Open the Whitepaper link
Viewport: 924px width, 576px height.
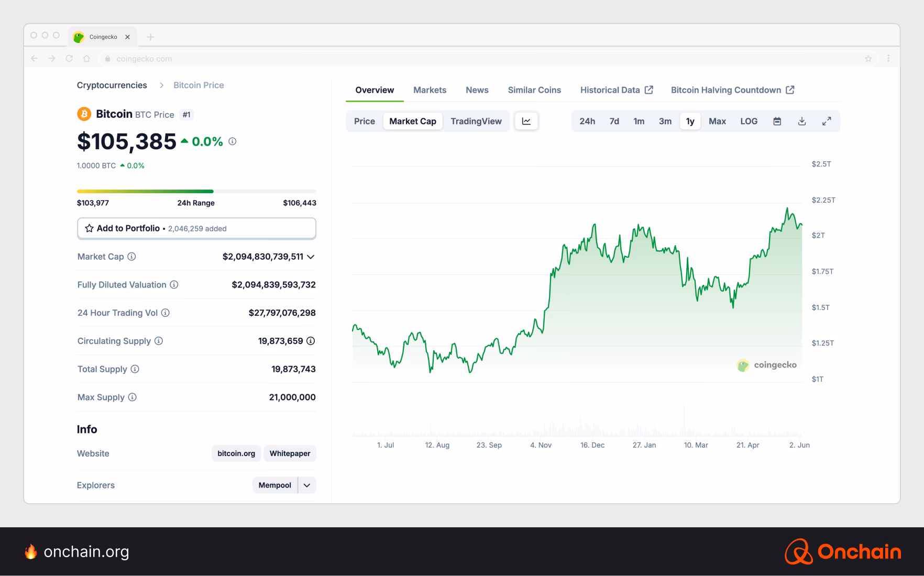290,453
